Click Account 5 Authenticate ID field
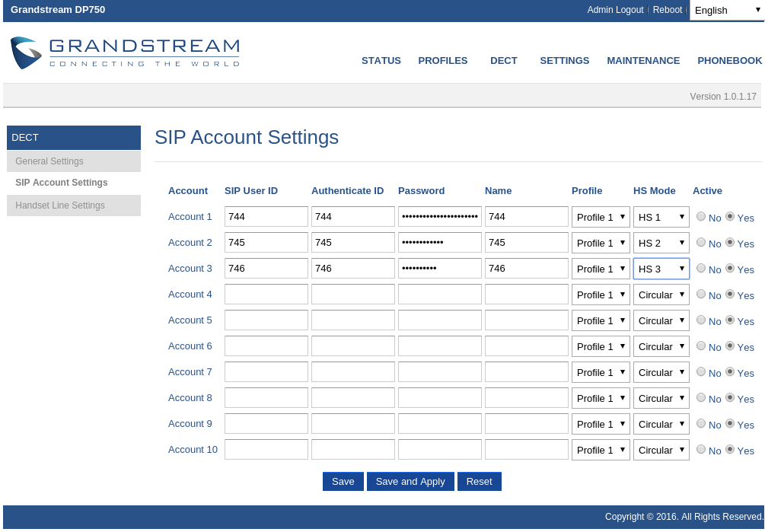 tap(352, 320)
